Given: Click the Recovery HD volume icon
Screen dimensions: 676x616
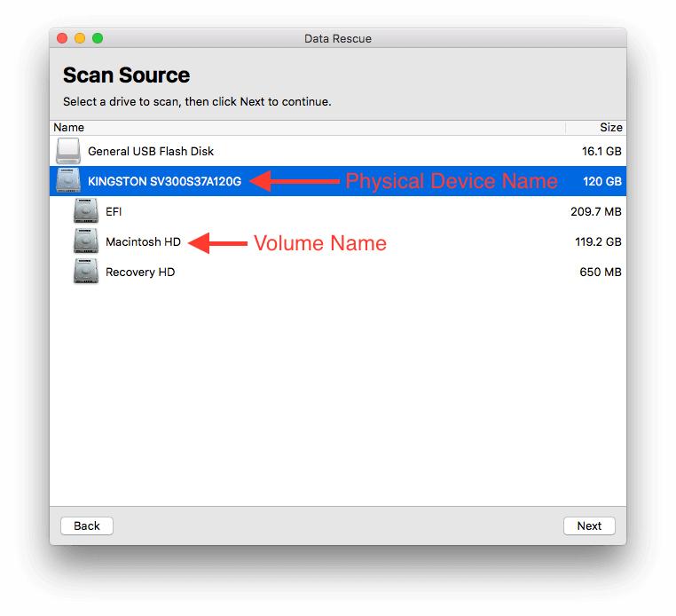Looking at the screenshot, I should [x=86, y=271].
